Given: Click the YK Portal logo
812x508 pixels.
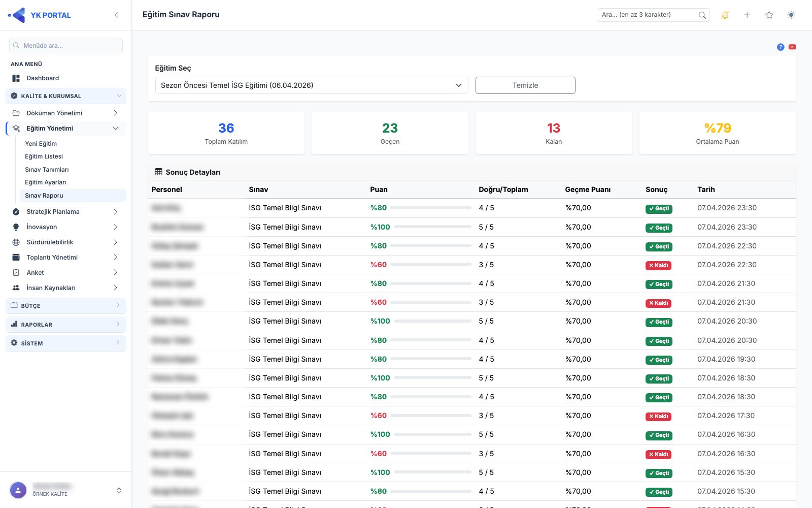Looking at the screenshot, I should pos(39,15).
